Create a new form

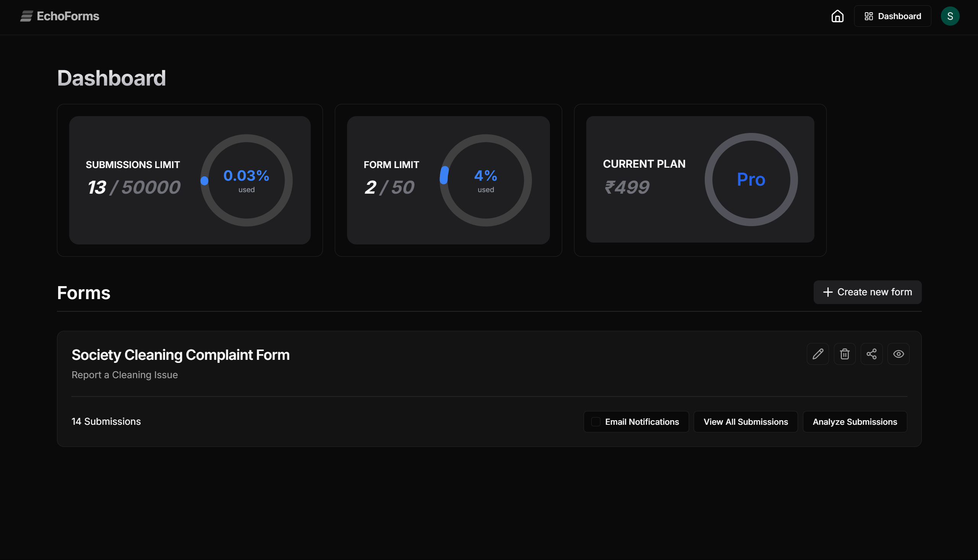click(x=867, y=292)
